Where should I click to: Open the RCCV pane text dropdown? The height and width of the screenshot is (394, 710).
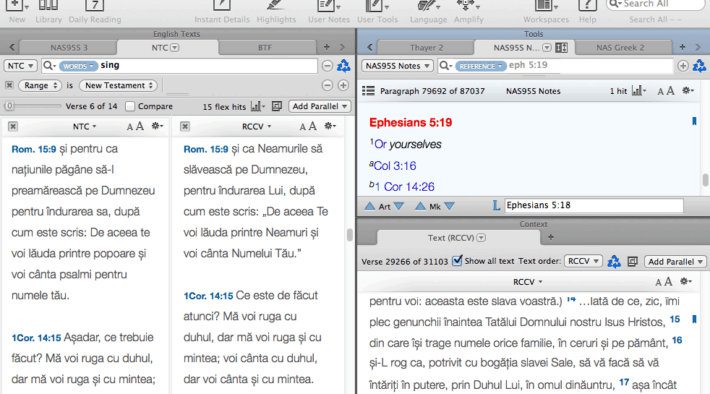[x=256, y=127]
